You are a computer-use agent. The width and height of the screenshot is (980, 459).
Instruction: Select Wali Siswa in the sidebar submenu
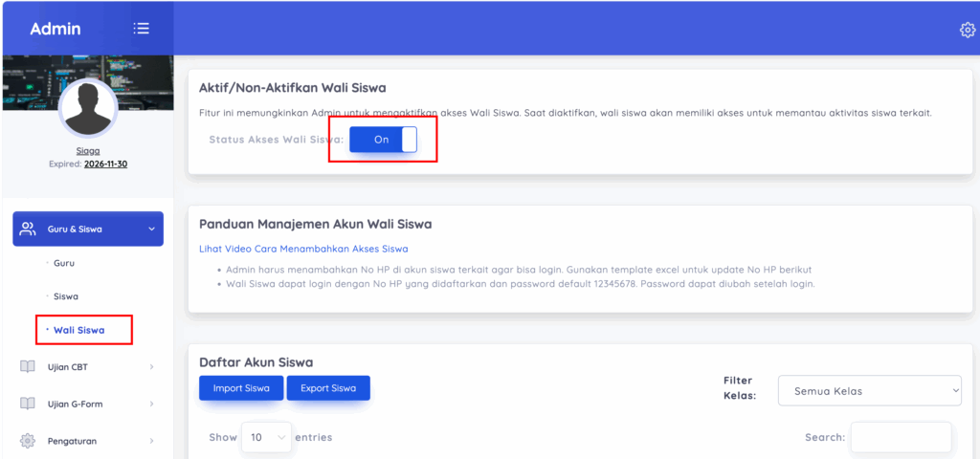(x=78, y=330)
